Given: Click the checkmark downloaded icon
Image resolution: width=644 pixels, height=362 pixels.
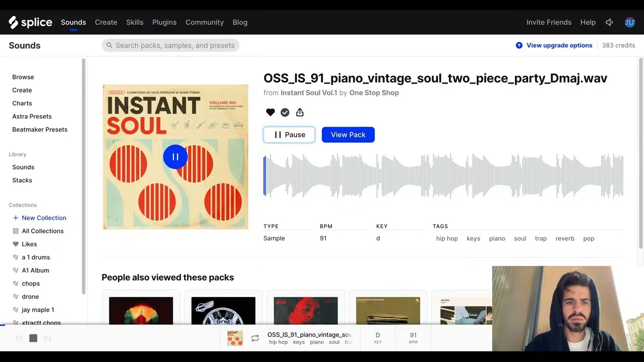Looking at the screenshot, I should pyautogui.click(x=285, y=113).
